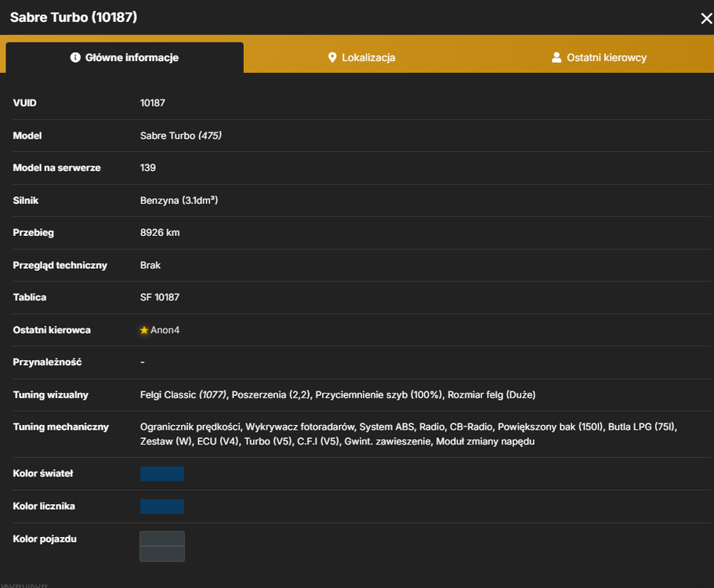The height and width of the screenshot is (588, 714).
Task: Switch to the Główne informacje tab
Action: 125,58
